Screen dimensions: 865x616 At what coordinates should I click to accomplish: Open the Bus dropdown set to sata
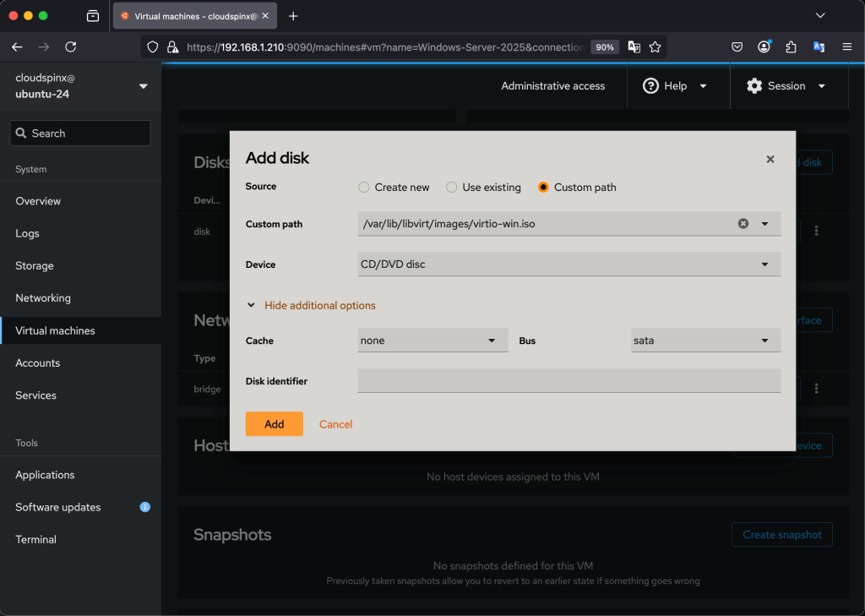coord(705,341)
